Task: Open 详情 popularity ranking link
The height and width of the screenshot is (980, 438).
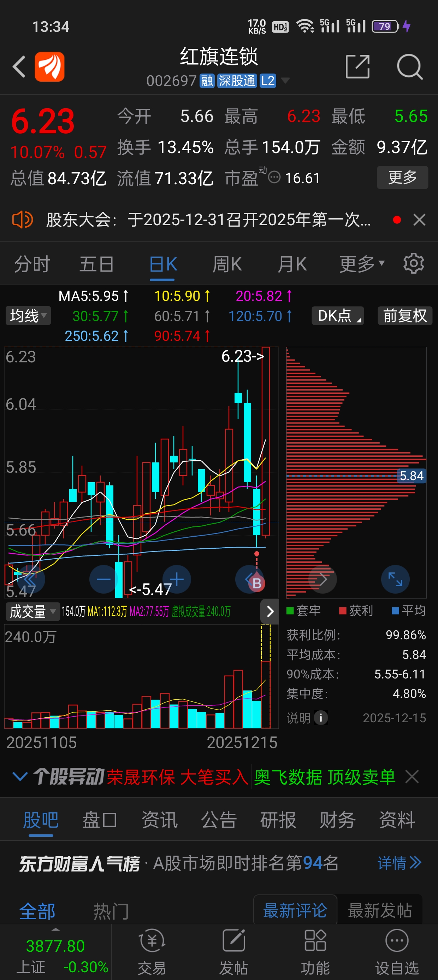Action: (x=399, y=863)
